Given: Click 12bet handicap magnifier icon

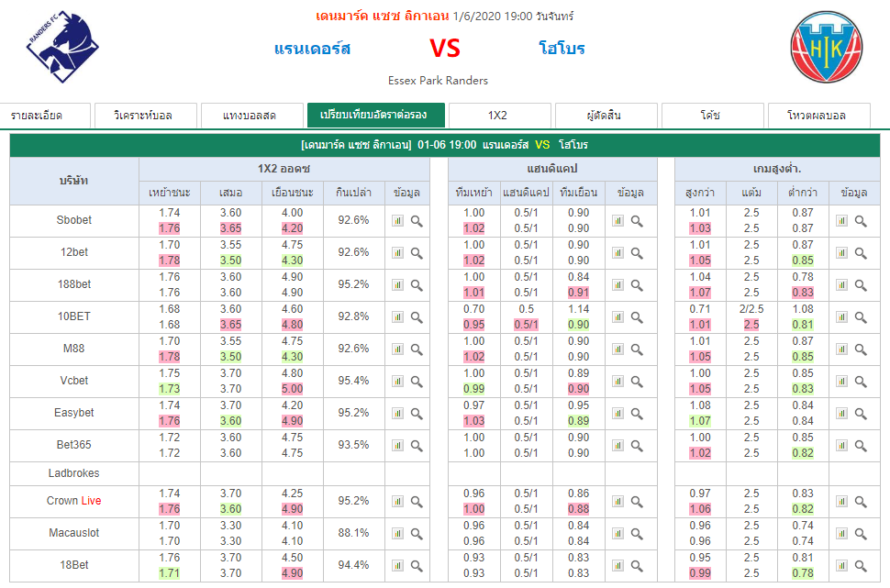Looking at the screenshot, I should [637, 252].
